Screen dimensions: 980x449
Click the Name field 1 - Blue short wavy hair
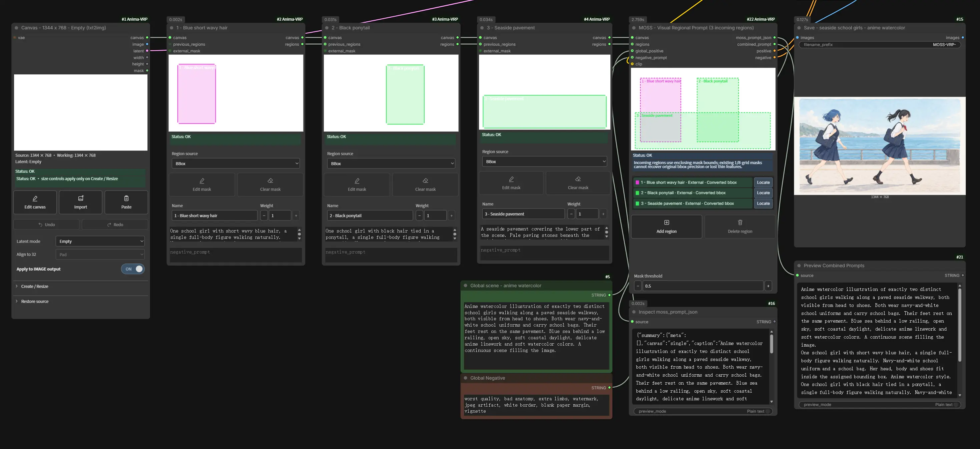click(214, 216)
